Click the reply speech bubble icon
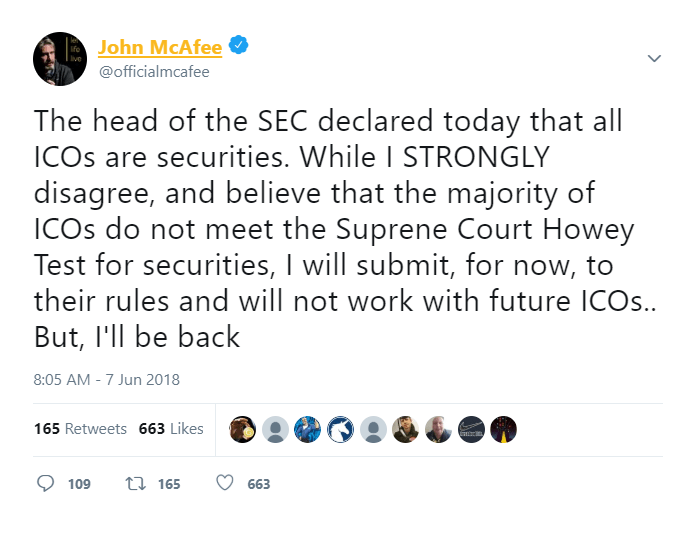The image size is (700, 537). [45, 484]
